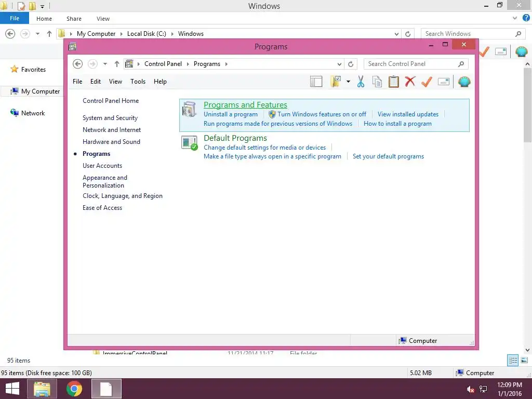Open dropdown arrow next to folder options icon

tap(348, 82)
